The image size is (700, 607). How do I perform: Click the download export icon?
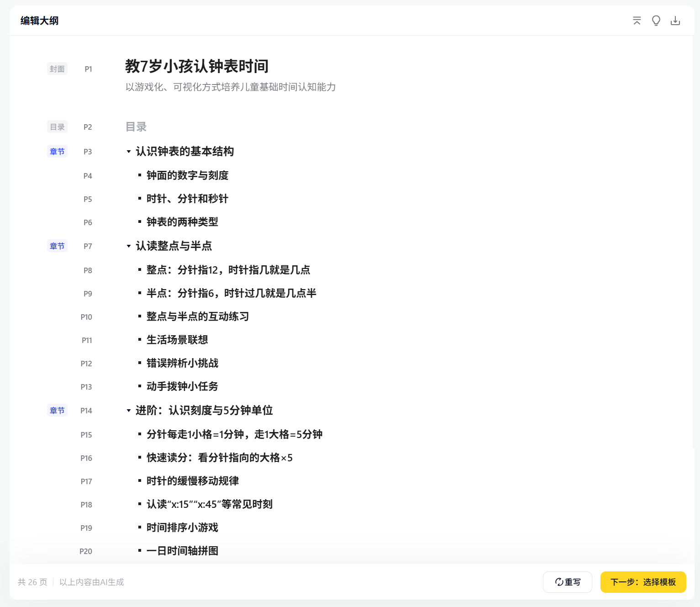pos(675,21)
